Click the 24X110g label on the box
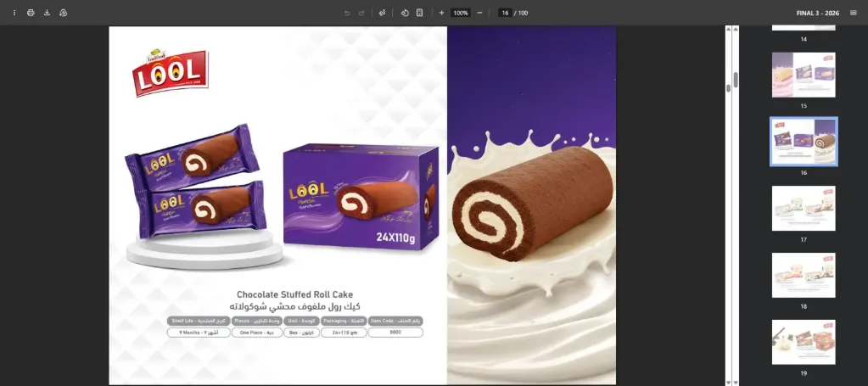This screenshot has height=386, width=868. coord(395,238)
